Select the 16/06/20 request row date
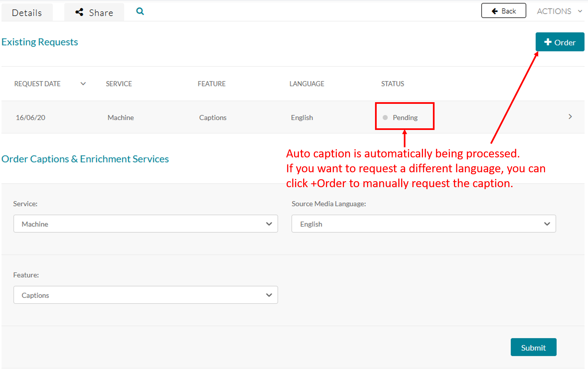The image size is (588, 372). click(x=30, y=118)
